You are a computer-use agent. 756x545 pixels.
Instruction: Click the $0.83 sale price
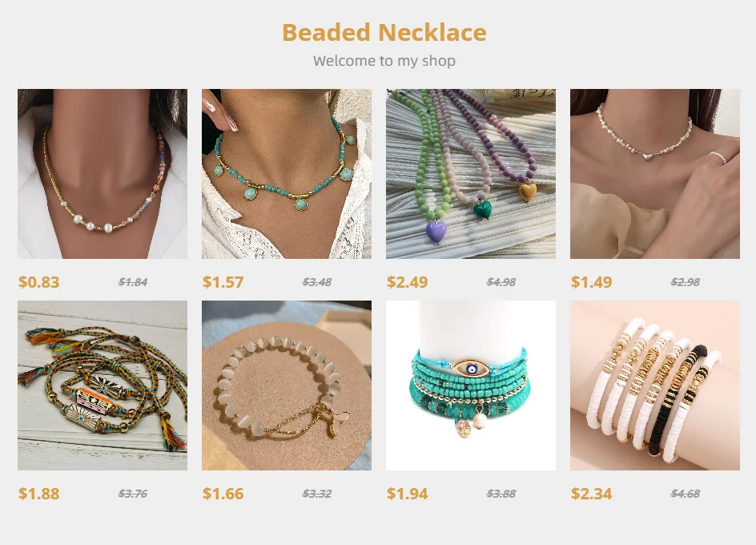(39, 282)
